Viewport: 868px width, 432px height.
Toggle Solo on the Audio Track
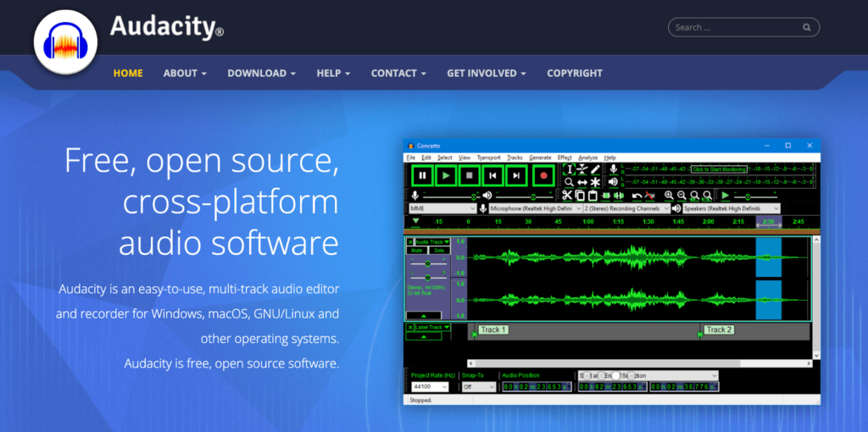(x=440, y=251)
